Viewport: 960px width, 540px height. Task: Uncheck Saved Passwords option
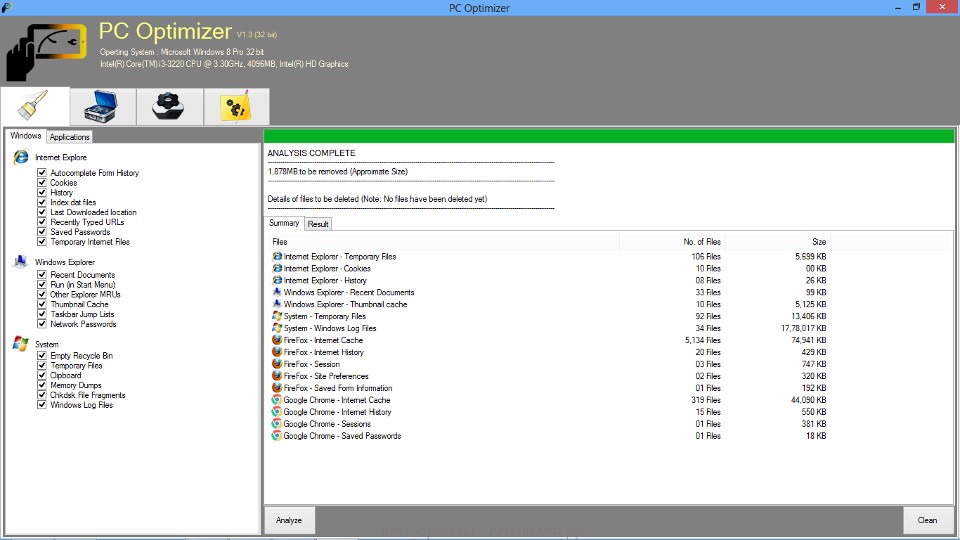pyautogui.click(x=42, y=231)
